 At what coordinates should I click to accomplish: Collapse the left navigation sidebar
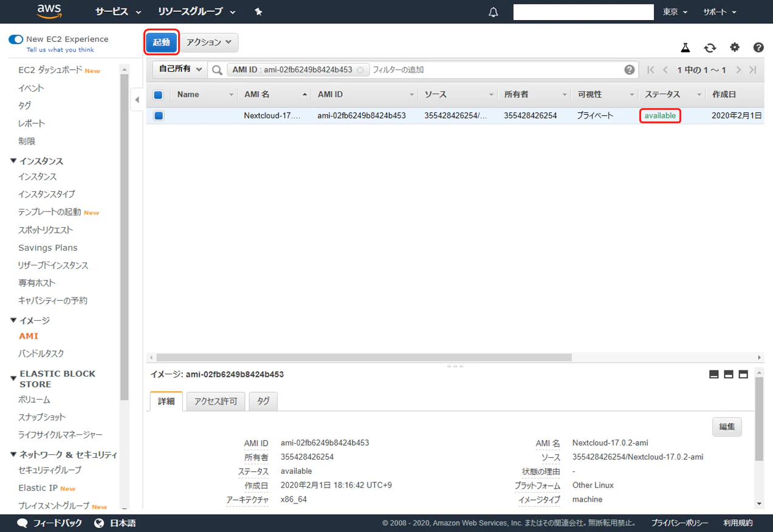[137, 100]
